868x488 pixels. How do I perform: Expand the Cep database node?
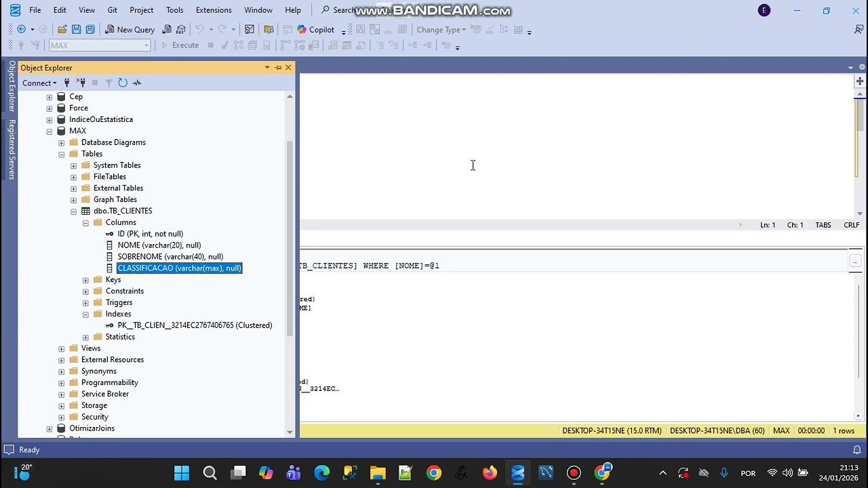[50, 97]
